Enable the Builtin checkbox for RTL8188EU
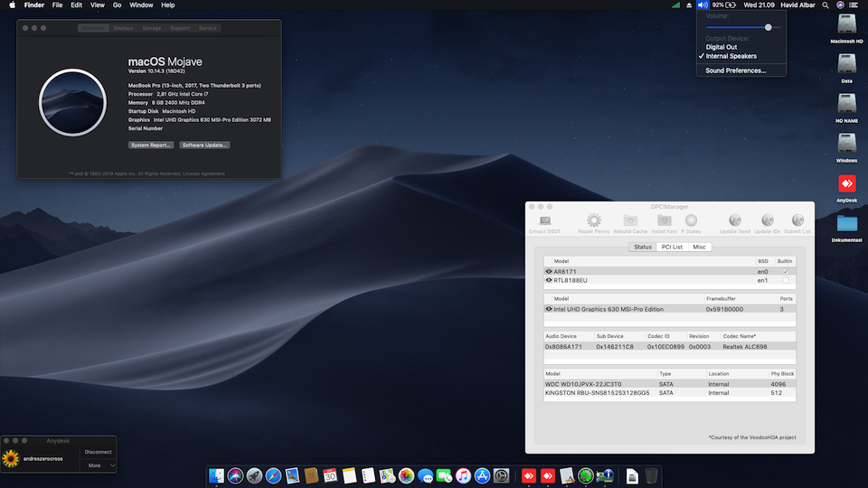This screenshot has width=868, height=488. (x=785, y=280)
